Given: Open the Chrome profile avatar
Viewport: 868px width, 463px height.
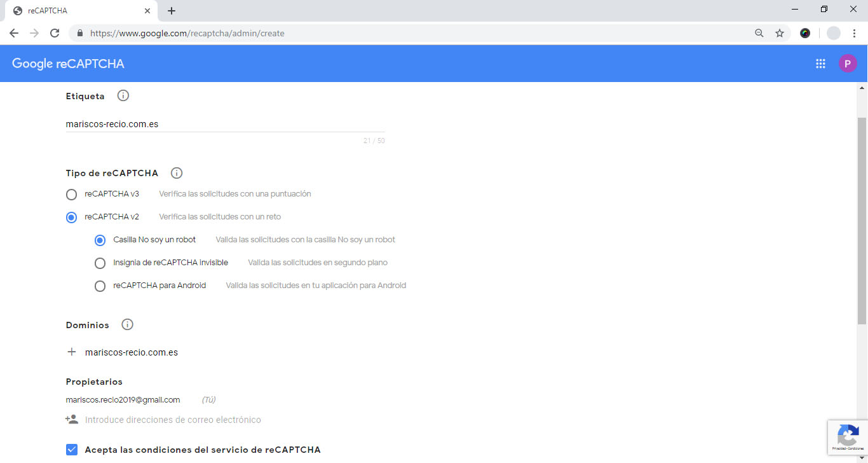Looking at the screenshot, I should pyautogui.click(x=833, y=33).
